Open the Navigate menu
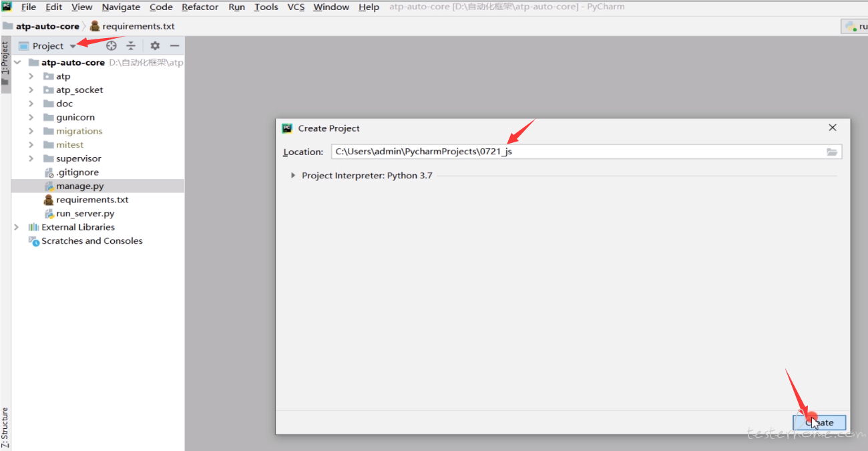The height and width of the screenshot is (451, 868). tap(121, 7)
